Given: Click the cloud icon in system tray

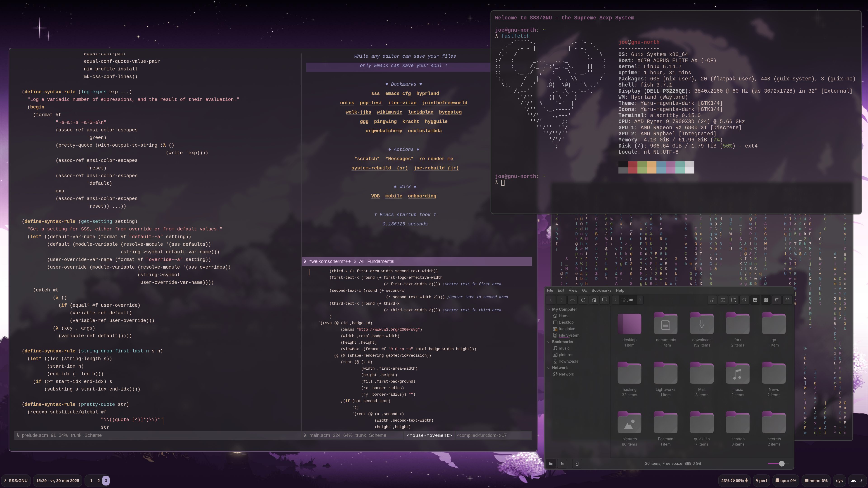Looking at the screenshot, I should 854,481.
